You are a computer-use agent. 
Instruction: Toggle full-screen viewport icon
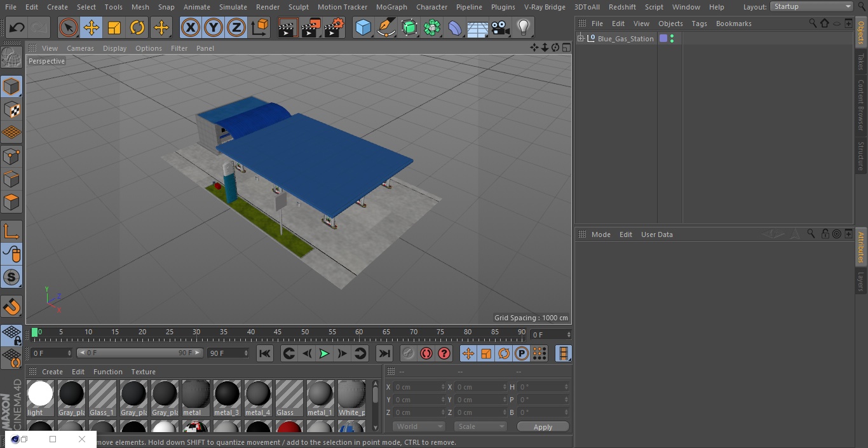pos(566,48)
